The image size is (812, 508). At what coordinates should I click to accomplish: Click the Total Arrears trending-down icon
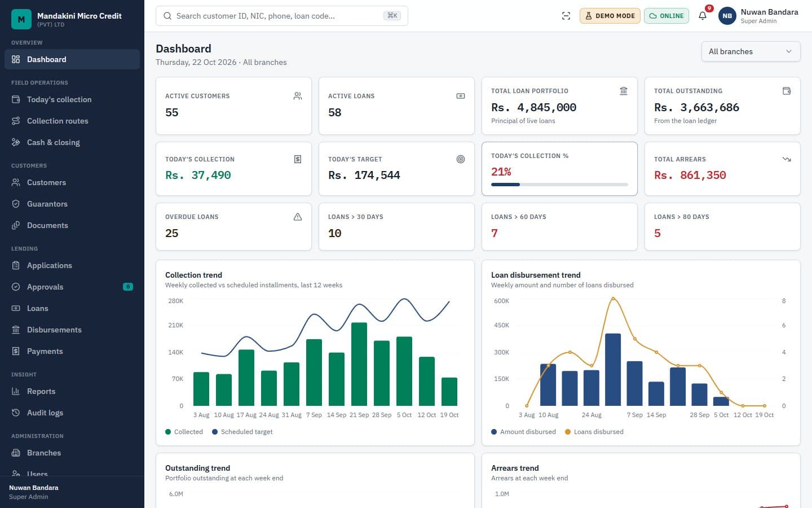click(787, 159)
